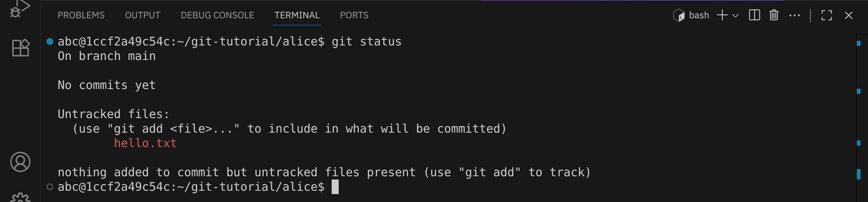
Task: Click hello.txt filename in terminal output
Action: click(x=145, y=143)
